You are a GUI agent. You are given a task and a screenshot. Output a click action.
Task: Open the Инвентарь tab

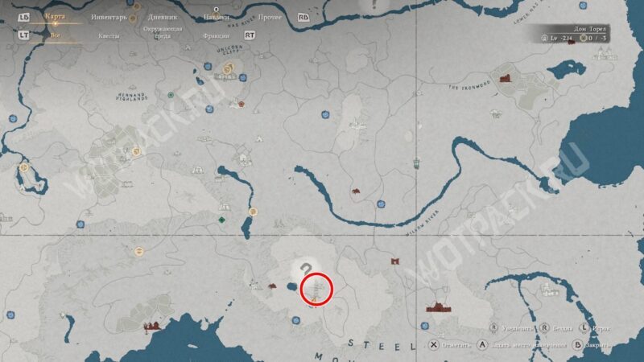(109, 16)
